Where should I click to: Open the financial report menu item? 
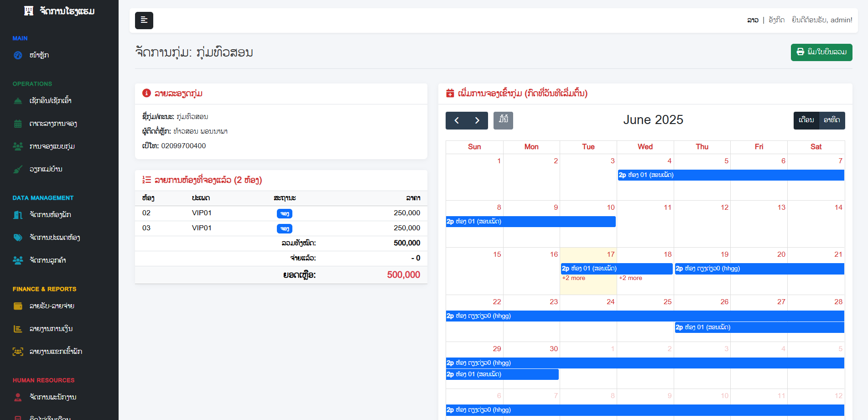(x=51, y=329)
